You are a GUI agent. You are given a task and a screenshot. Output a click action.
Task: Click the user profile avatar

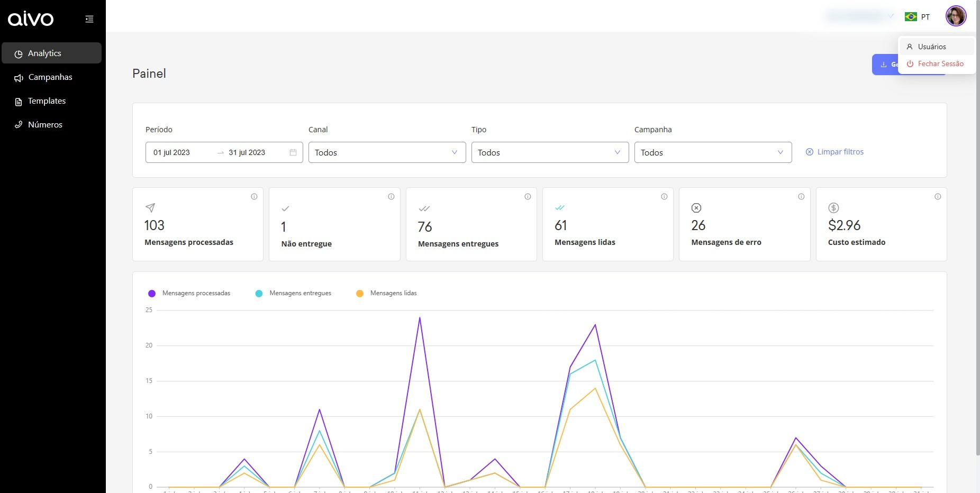(x=956, y=16)
